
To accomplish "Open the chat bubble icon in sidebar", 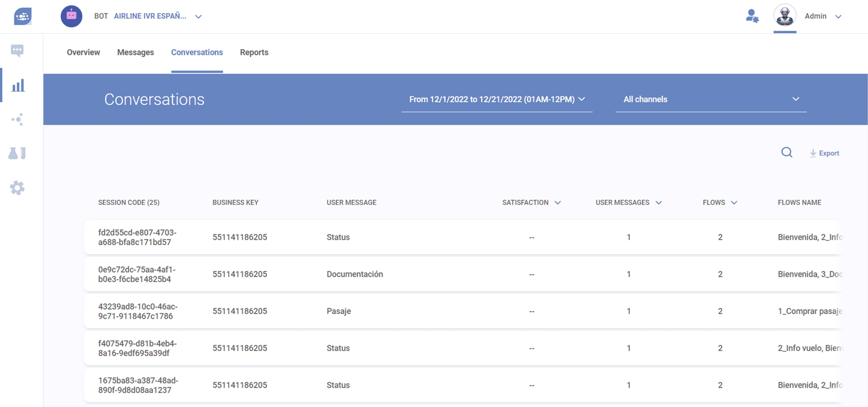I will [x=17, y=51].
